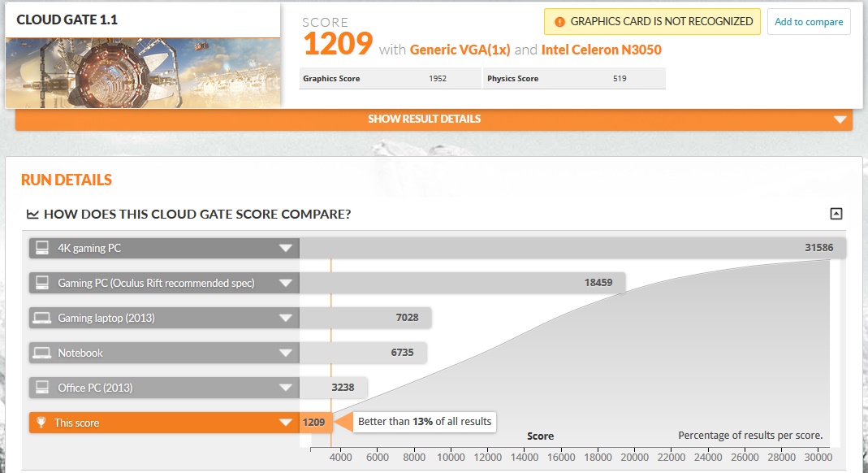Click the Graphics Score label
The image size is (868, 473).
click(331, 79)
